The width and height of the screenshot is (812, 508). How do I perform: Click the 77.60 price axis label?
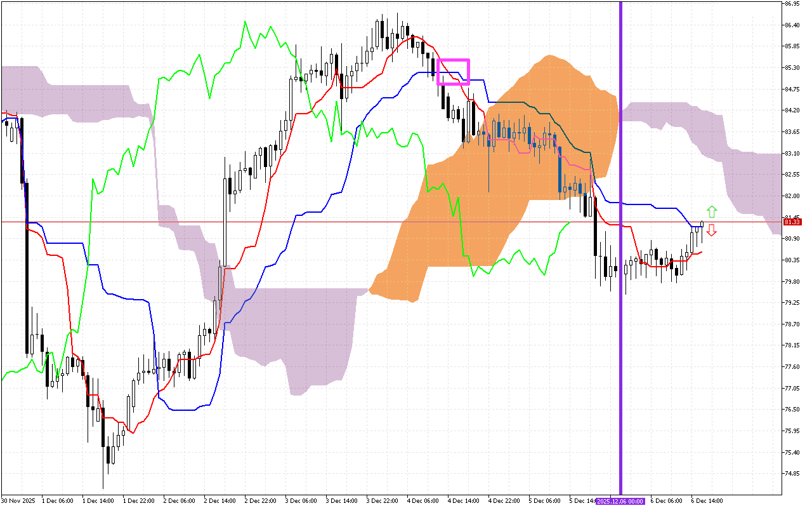tap(792, 367)
